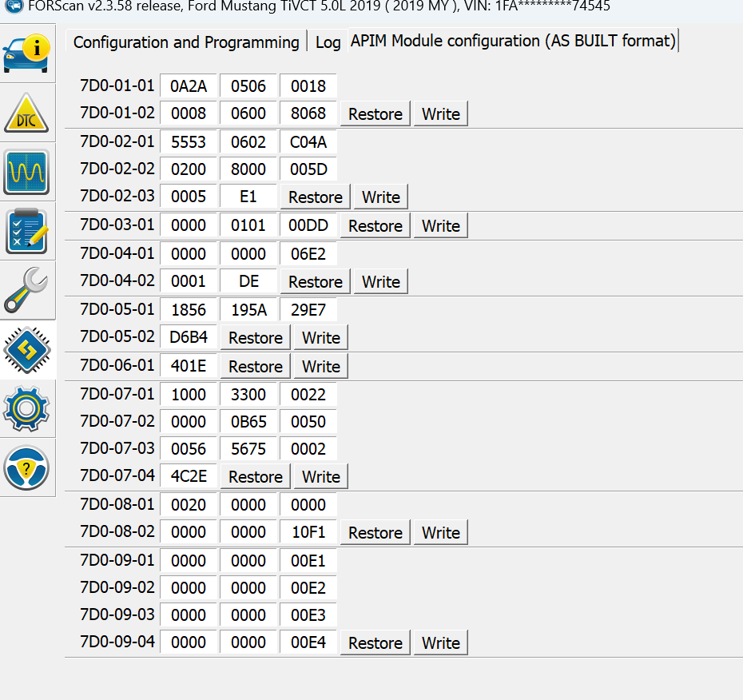This screenshot has height=700, width=743.
Task: Edit the 3300 field in row 7D0-07-01
Action: tap(248, 394)
